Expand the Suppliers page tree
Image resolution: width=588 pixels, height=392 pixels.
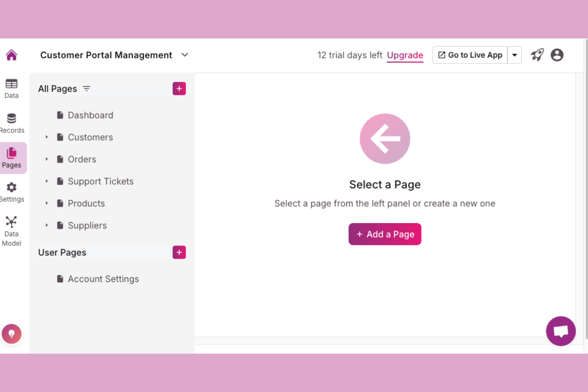pyautogui.click(x=46, y=225)
